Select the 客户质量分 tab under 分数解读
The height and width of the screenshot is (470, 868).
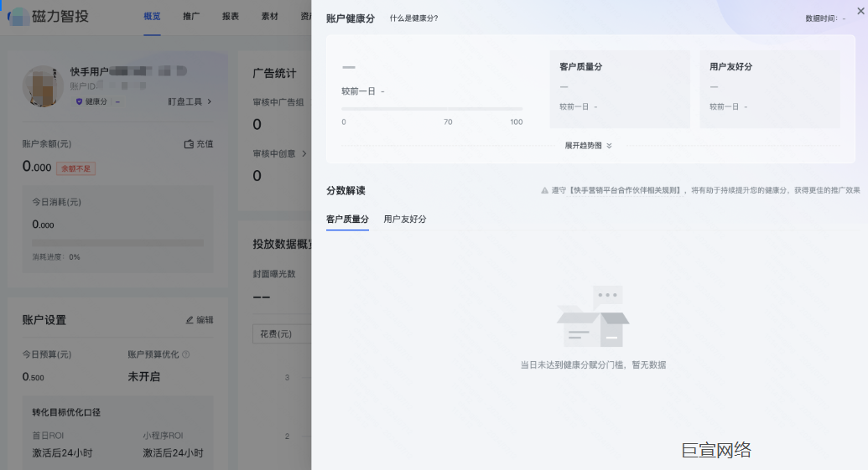pos(348,219)
